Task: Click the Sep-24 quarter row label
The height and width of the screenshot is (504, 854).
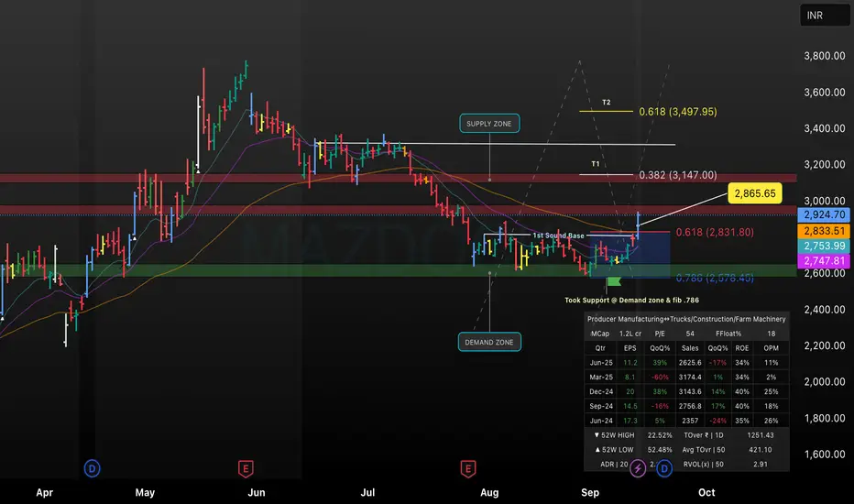Action: click(x=601, y=406)
